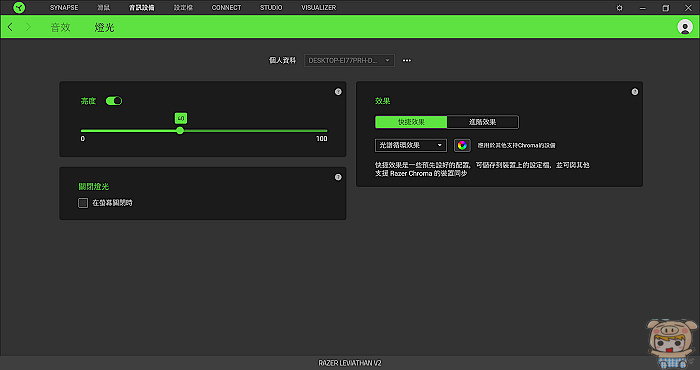Screen dimensions: 700x370
Task: Expand the 個人資料 profile dropdown
Action: click(349, 60)
